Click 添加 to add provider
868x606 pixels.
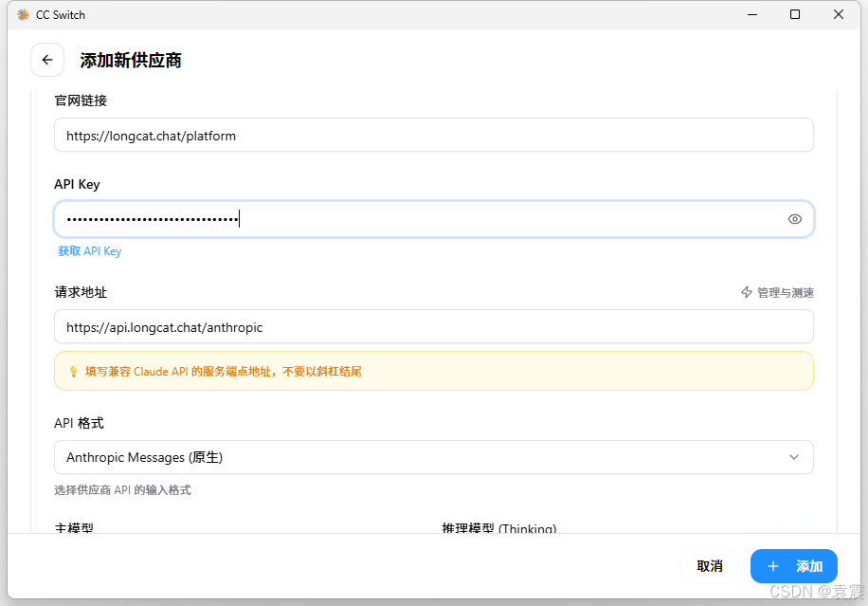click(794, 566)
